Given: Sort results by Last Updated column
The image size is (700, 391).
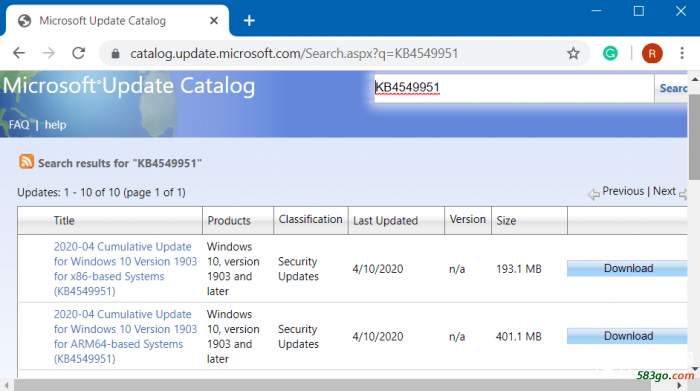Looking at the screenshot, I should tap(385, 220).
